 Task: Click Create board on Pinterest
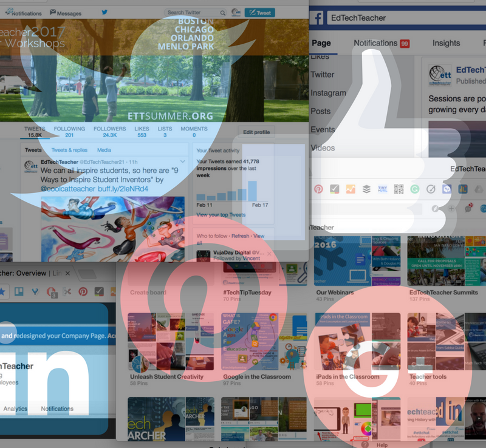pos(148,293)
